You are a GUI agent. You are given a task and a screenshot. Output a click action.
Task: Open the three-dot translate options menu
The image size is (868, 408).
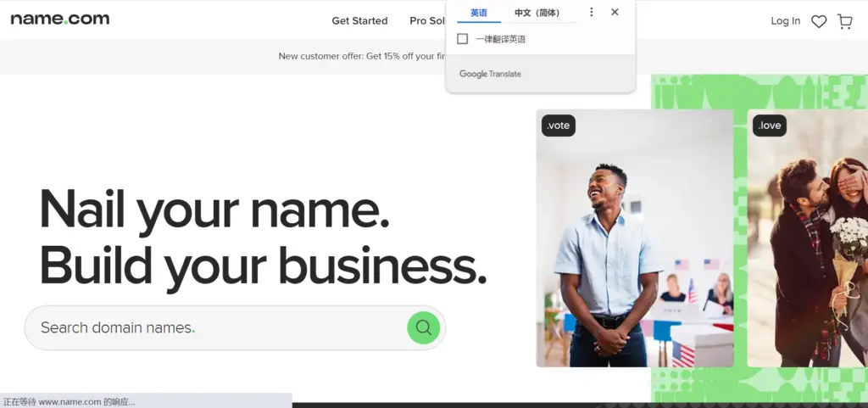pyautogui.click(x=592, y=13)
